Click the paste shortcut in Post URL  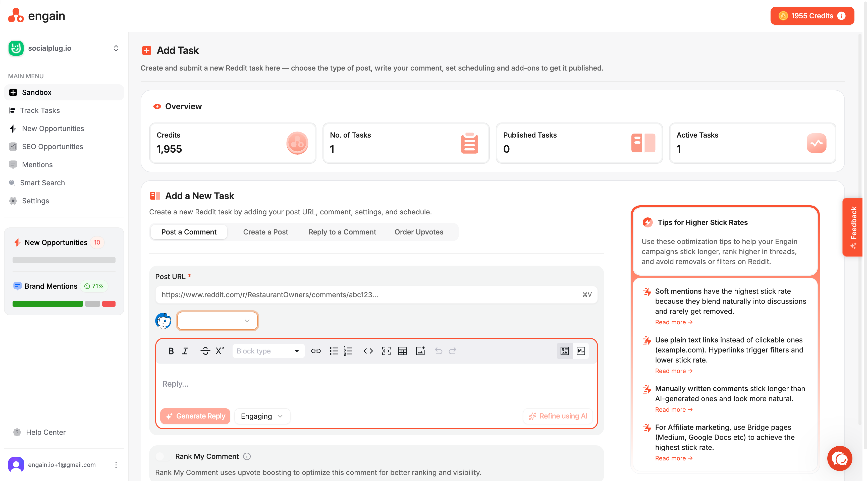tap(587, 295)
